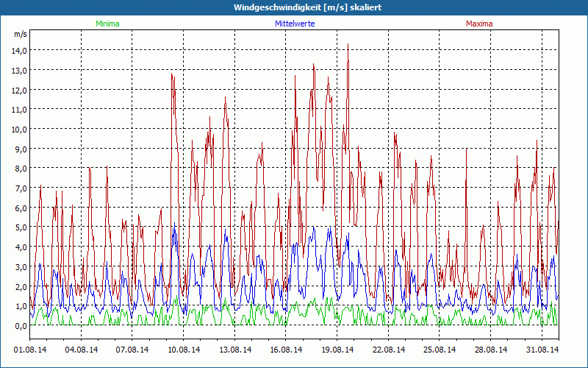The width and height of the screenshot is (588, 368).
Task: Click the y-axis value 9,0
Action: [x=21, y=149]
